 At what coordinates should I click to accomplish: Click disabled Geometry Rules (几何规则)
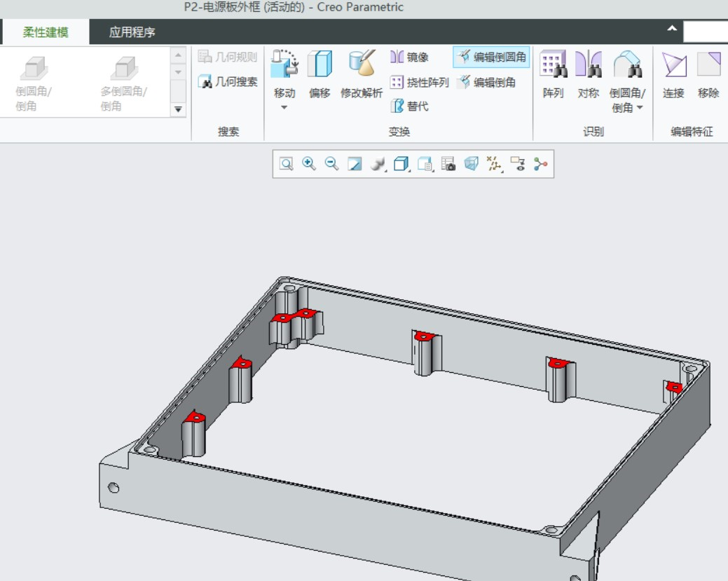(228, 57)
